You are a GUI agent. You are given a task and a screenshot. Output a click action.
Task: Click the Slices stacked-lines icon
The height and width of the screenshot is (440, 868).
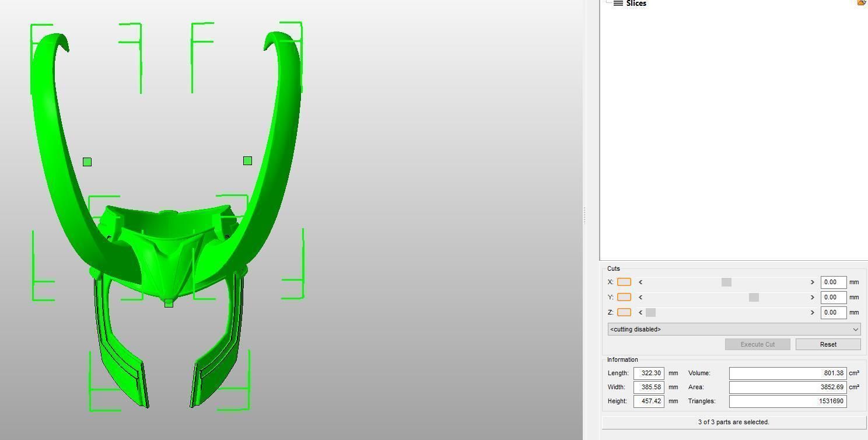[x=618, y=3]
